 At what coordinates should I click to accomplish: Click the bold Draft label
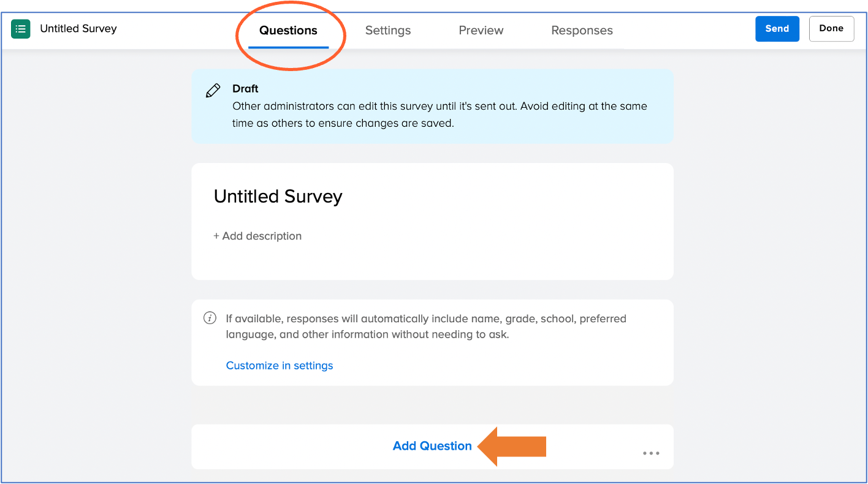(245, 89)
